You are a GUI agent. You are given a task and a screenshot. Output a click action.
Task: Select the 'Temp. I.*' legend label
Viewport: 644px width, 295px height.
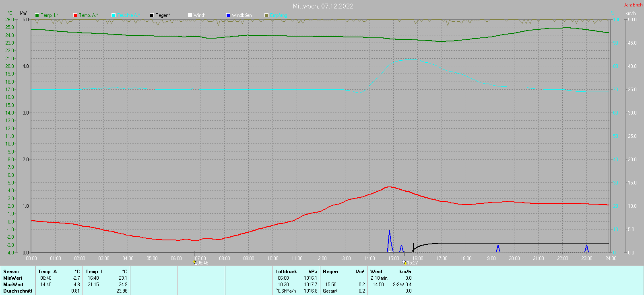[50, 15]
